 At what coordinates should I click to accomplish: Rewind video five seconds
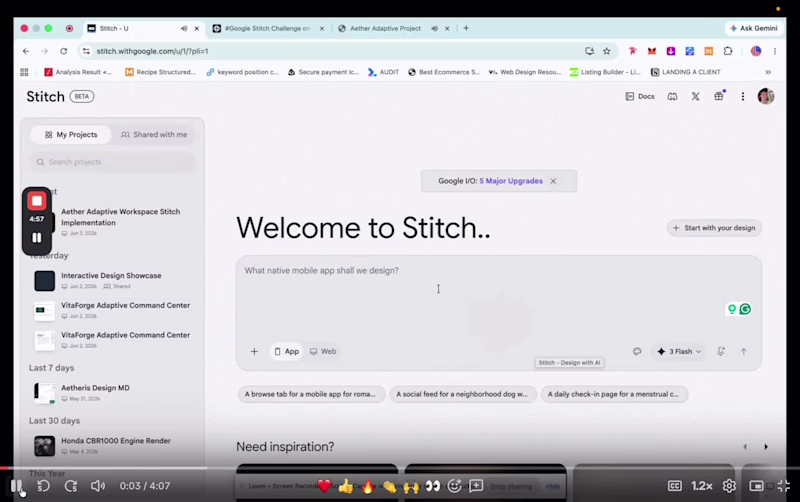(x=43, y=486)
